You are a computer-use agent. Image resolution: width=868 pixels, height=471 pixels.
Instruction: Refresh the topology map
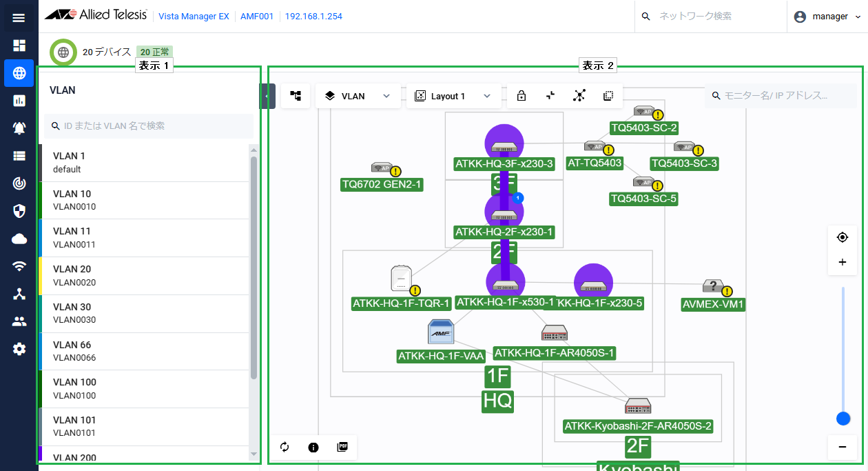(x=285, y=447)
